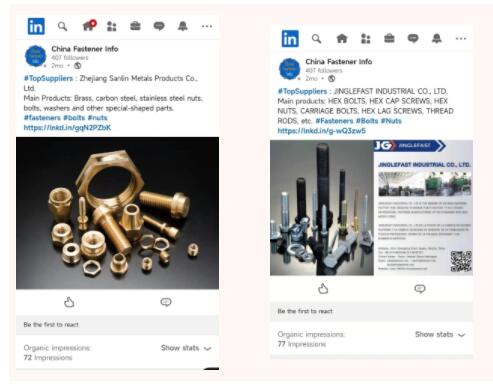Open notifications bell in right toolbar

click(x=437, y=39)
